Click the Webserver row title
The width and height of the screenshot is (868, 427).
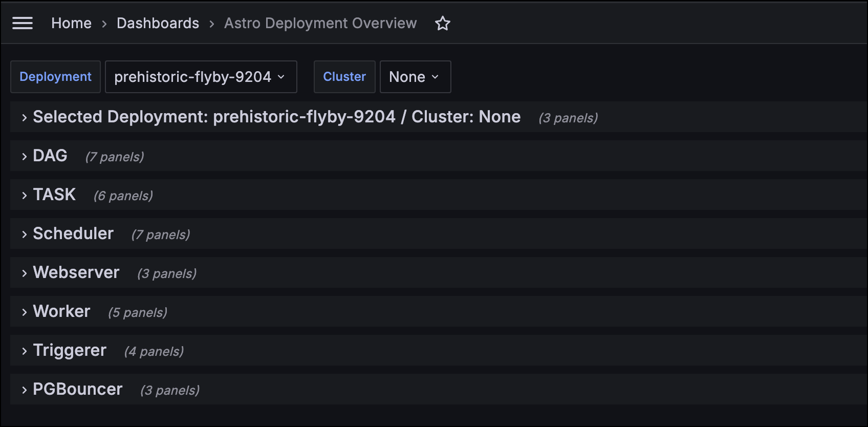tap(76, 272)
